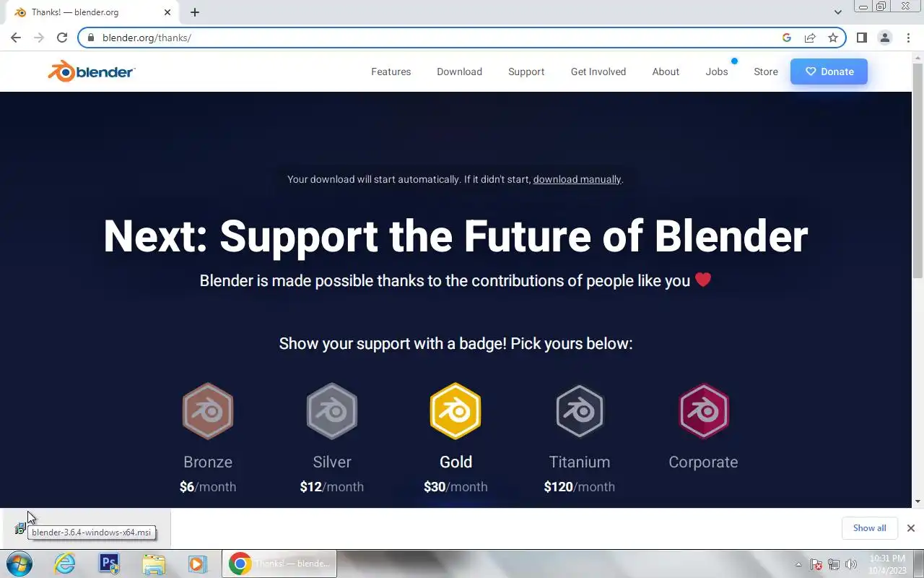Open the tab search chevron
The width and height of the screenshot is (924, 578).
click(x=838, y=12)
